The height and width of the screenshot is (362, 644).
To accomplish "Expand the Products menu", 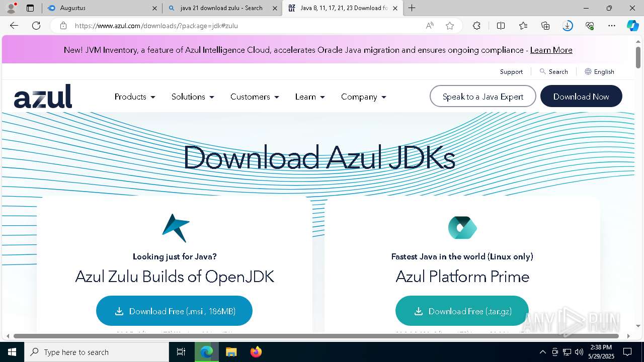I will 135,97.
